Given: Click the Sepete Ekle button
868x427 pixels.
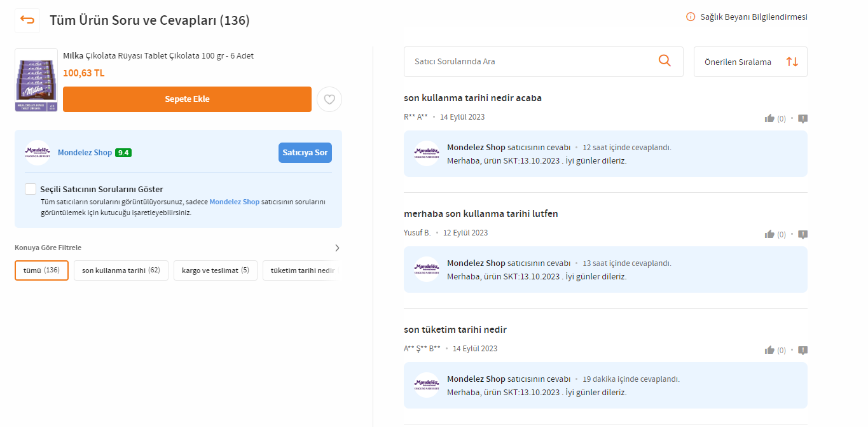Looking at the screenshot, I should pos(187,99).
